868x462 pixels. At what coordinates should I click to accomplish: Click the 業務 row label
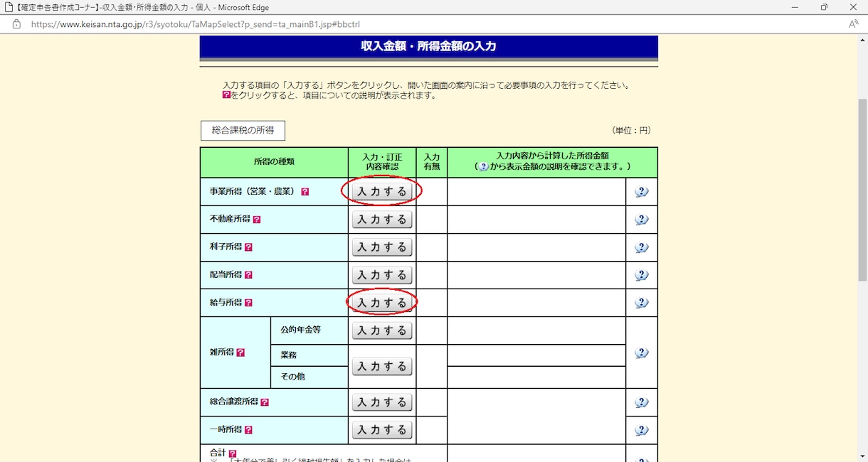[289, 355]
